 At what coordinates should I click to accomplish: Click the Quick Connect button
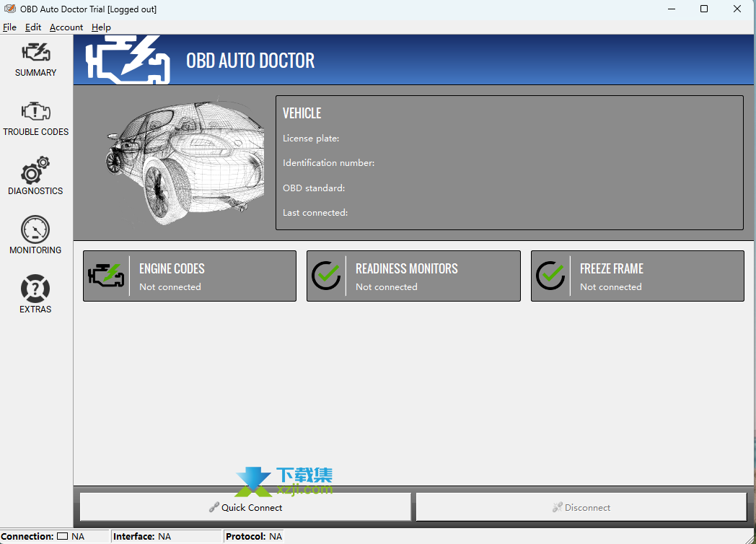[x=245, y=507]
